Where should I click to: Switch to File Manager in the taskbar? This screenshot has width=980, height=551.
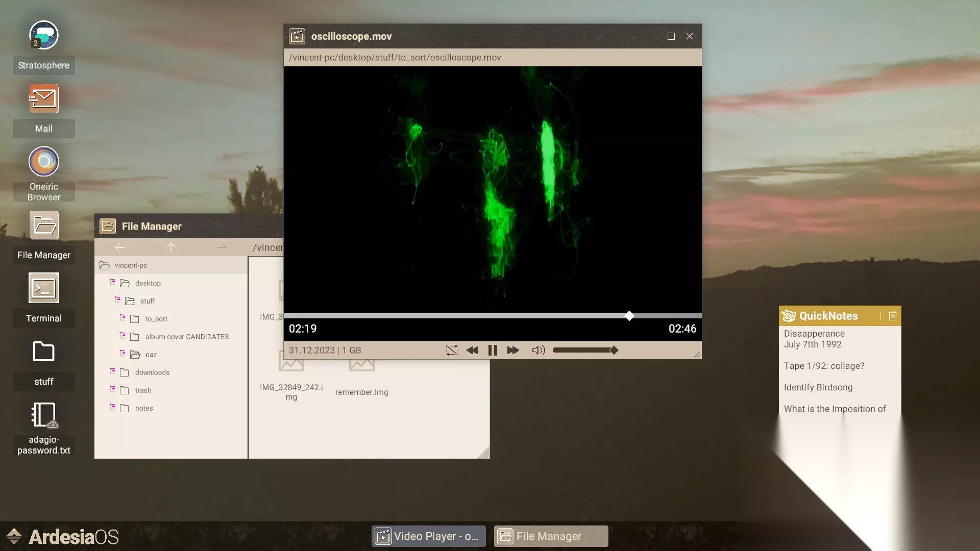point(551,536)
